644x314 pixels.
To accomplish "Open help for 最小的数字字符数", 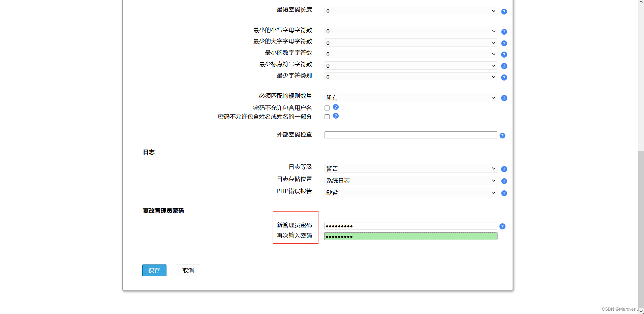I will [504, 55].
